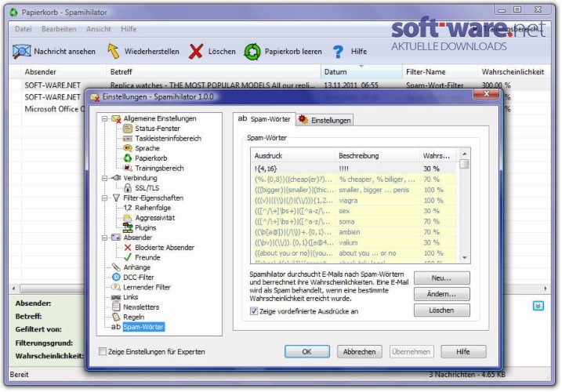562x392 pixels.
Task: Select the Reihenfolge icon in tree
Action: (x=128, y=208)
